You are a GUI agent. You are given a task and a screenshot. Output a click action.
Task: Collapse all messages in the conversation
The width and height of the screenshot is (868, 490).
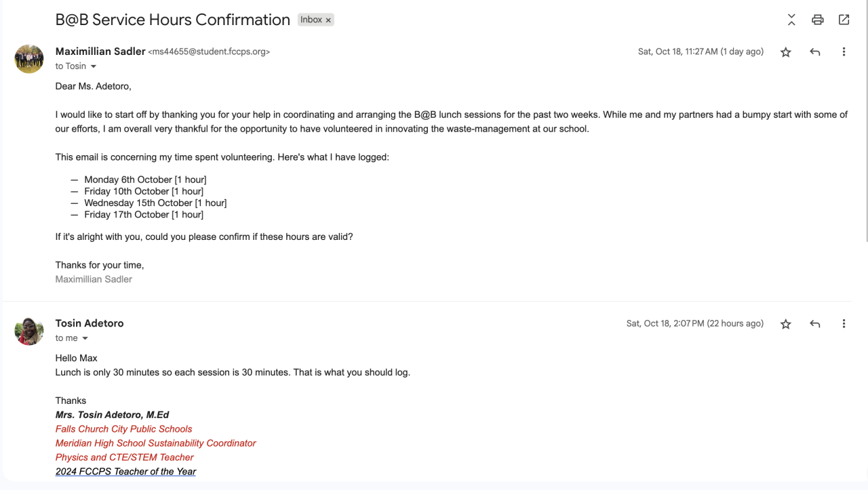pyautogui.click(x=791, y=20)
